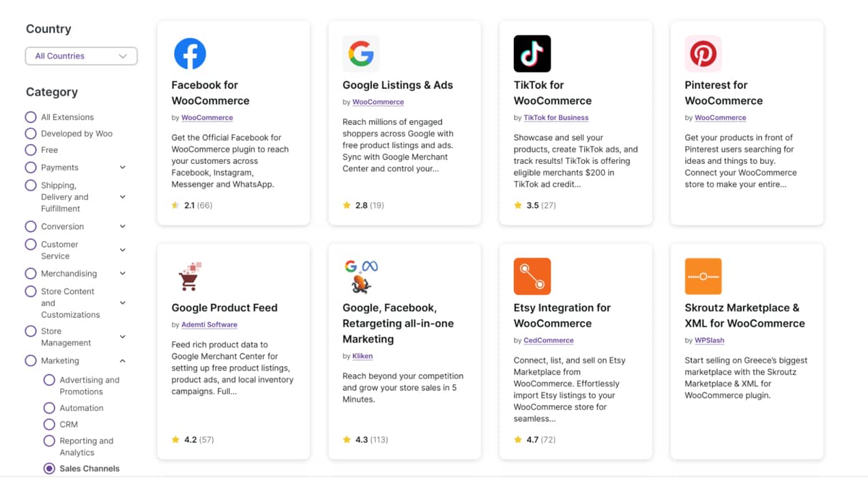Click the TikTok logo icon
868x478 pixels.
click(532, 53)
